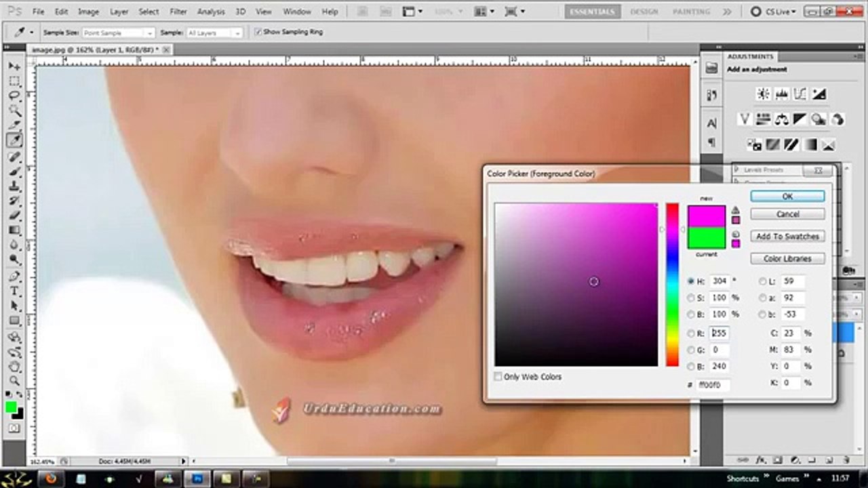Click the vertical hue slider strip
Viewport: 868px width, 488px height.
(672, 285)
